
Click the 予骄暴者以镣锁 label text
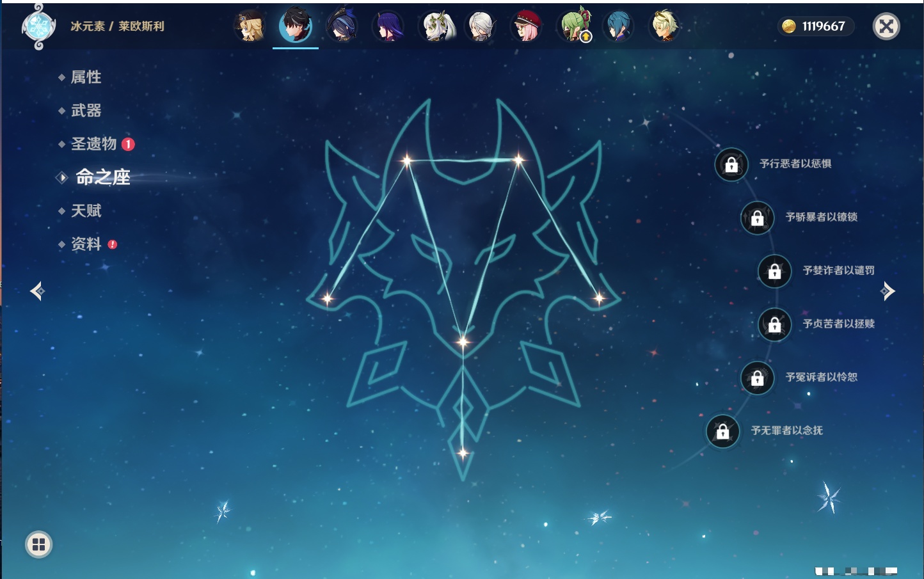coord(822,217)
